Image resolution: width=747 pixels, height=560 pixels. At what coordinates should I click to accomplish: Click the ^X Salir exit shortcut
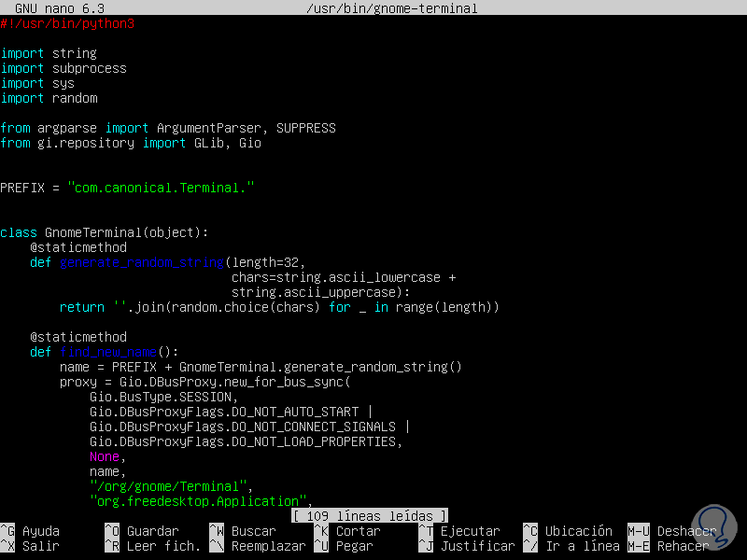tap(30, 546)
